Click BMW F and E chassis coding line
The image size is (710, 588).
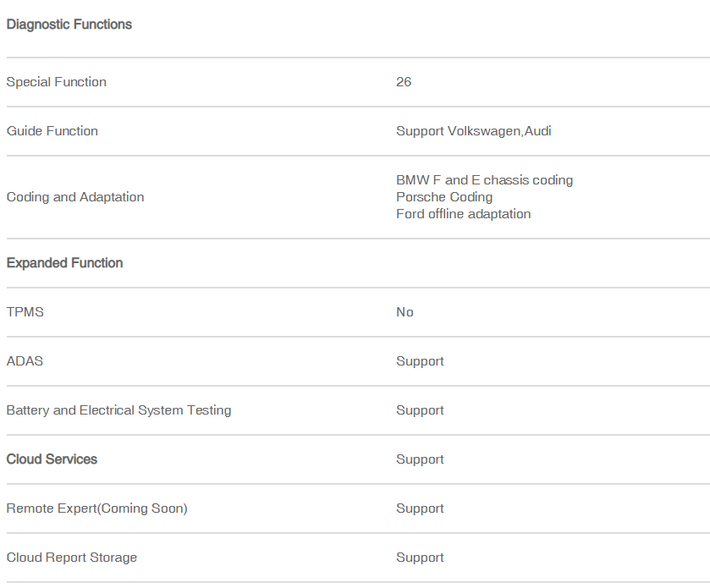pos(484,180)
